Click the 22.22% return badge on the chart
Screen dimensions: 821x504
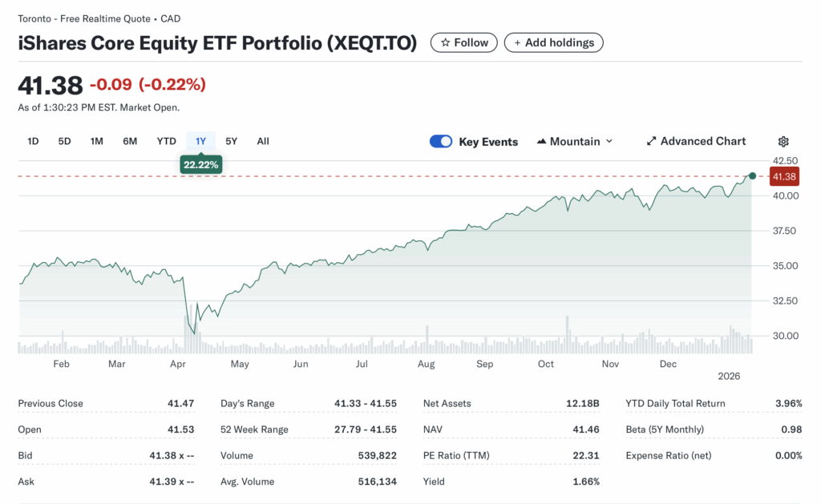point(200,164)
